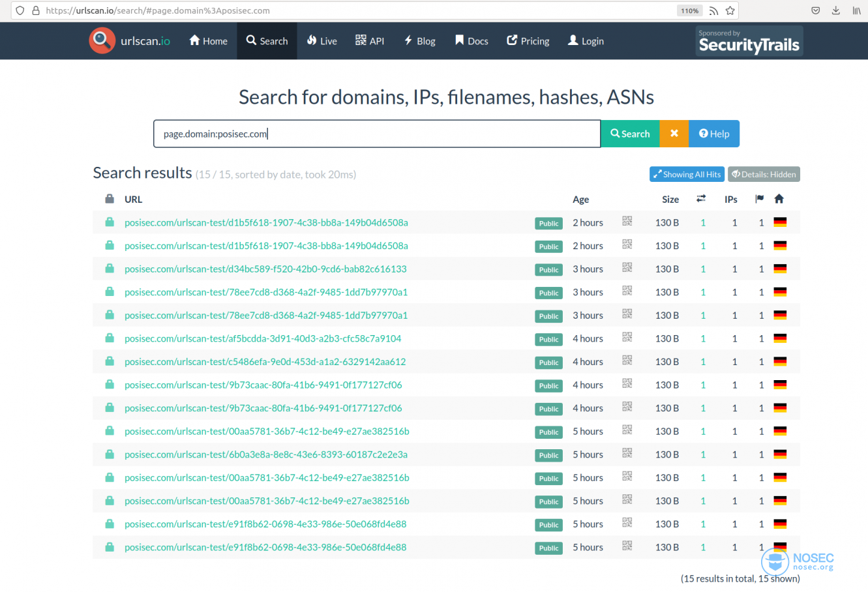Open the QR icon in the first result row

[x=627, y=222]
